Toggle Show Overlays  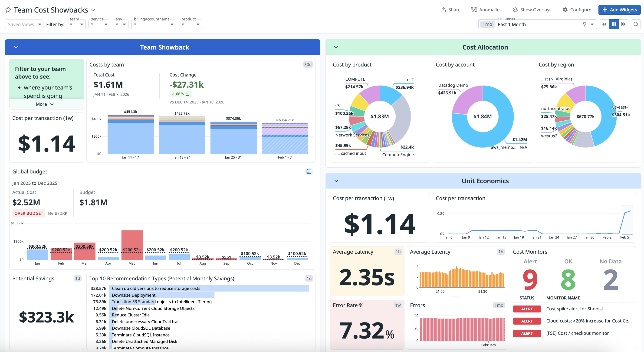tap(532, 10)
